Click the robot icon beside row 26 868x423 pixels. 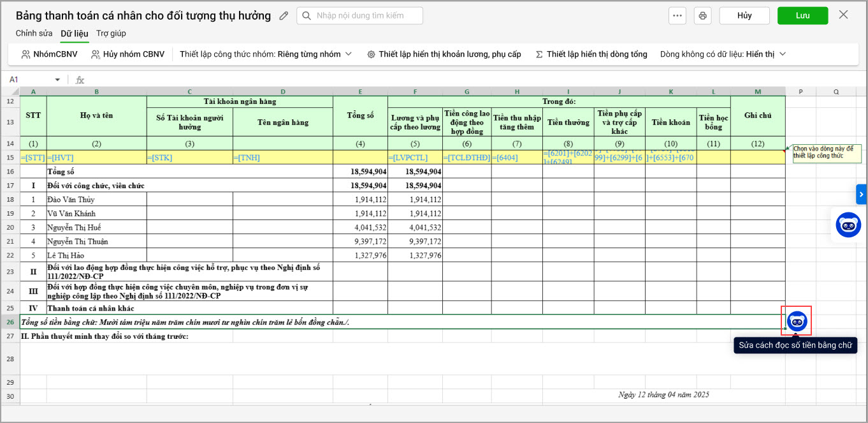797,321
